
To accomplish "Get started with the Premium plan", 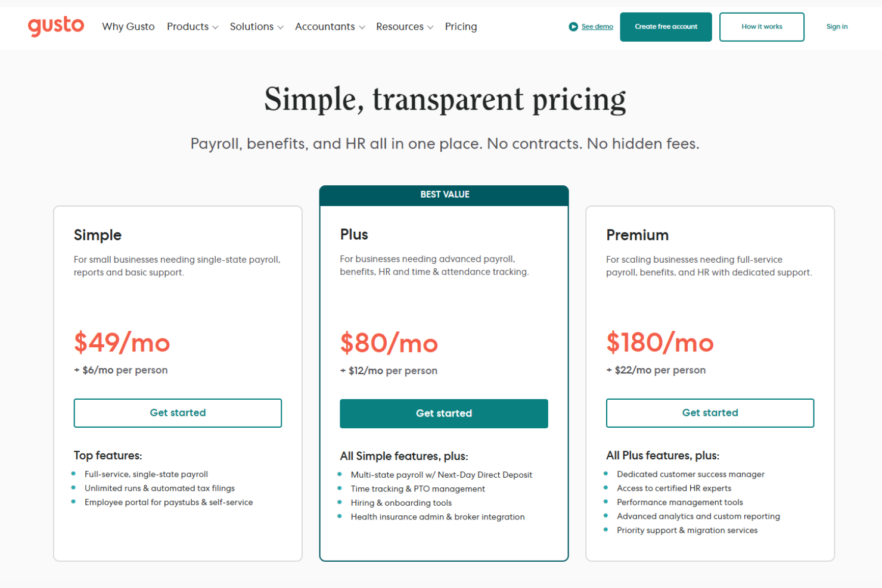I will [710, 412].
